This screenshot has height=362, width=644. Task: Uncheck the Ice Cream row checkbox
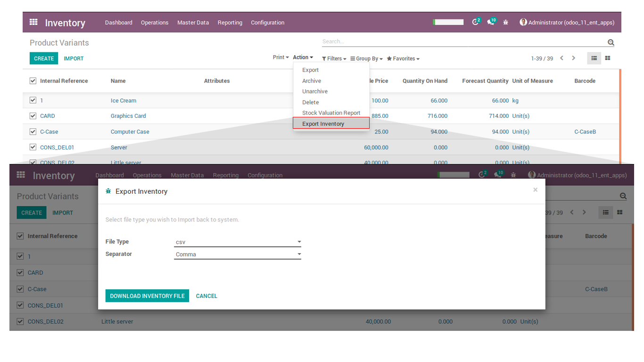coord(33,100)
